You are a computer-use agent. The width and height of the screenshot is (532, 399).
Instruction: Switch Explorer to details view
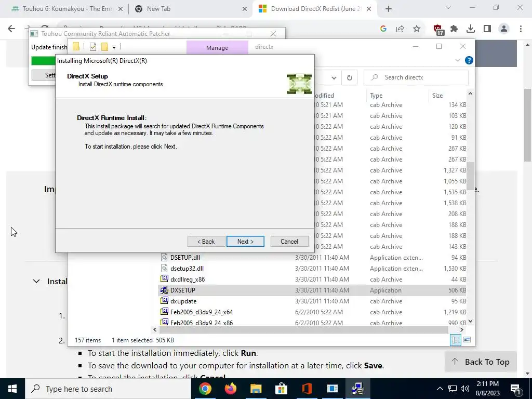coord(456,340)
